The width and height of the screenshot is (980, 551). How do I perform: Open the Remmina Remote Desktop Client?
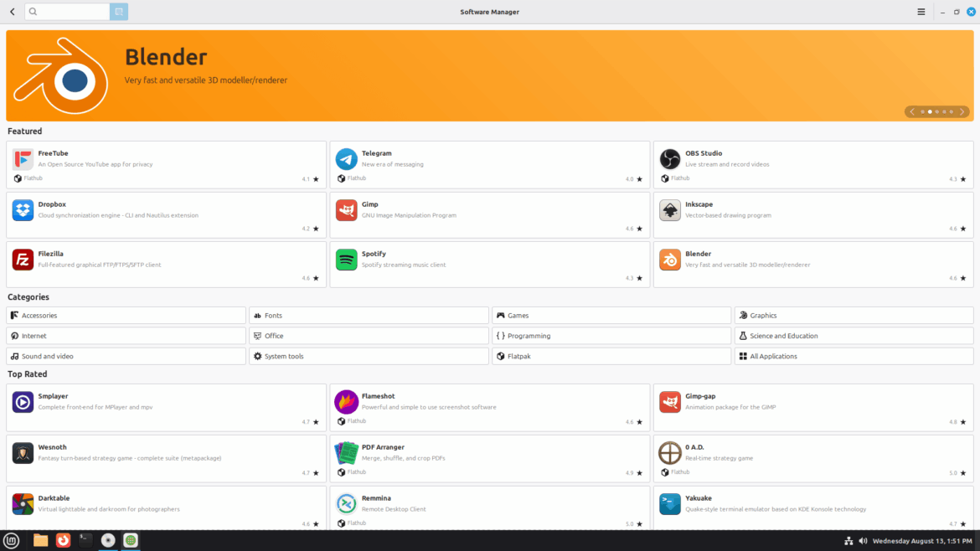tap(347, 503)
